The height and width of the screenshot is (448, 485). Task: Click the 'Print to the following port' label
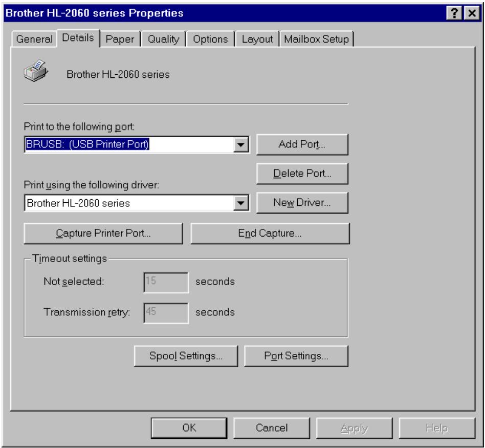pos(79,127)
